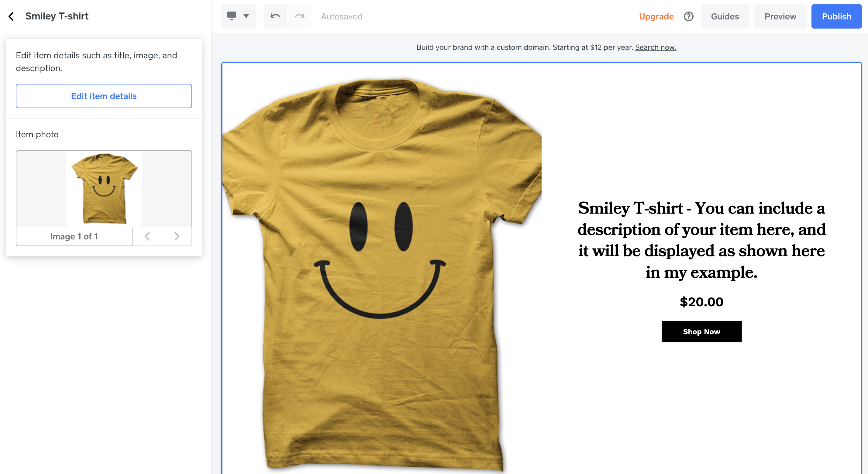
Task: Click the Edit item details button
Action: (x=104, y=96)
